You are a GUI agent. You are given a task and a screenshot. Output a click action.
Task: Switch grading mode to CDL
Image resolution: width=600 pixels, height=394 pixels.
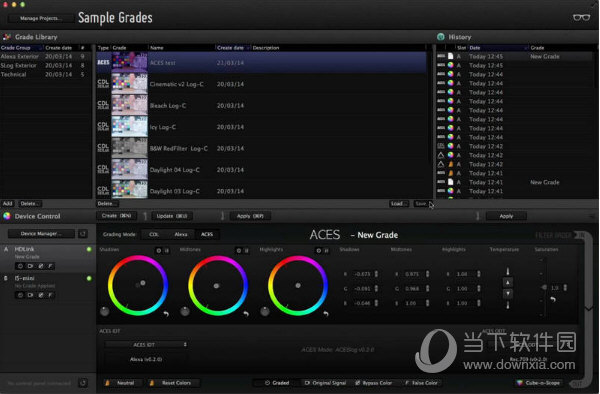(154, 234)
